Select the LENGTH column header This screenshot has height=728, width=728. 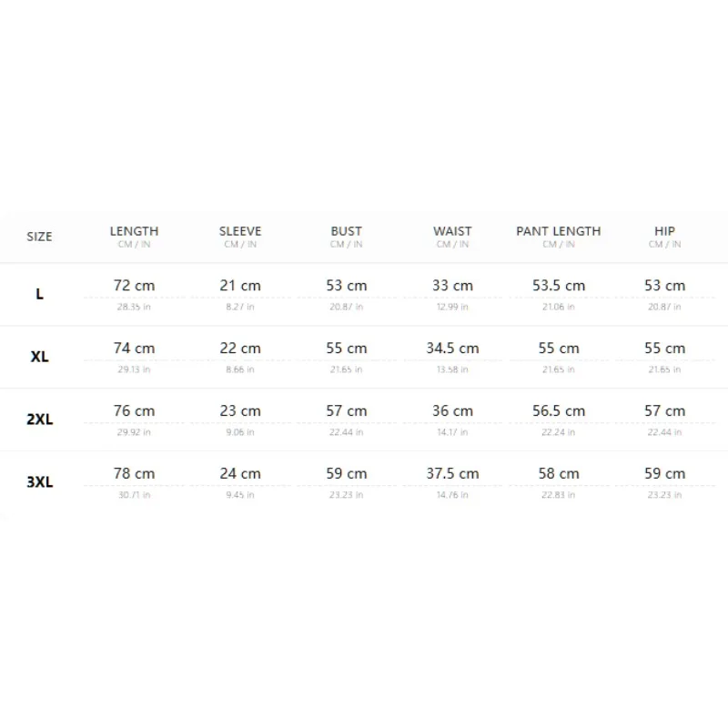click(134, 231)
